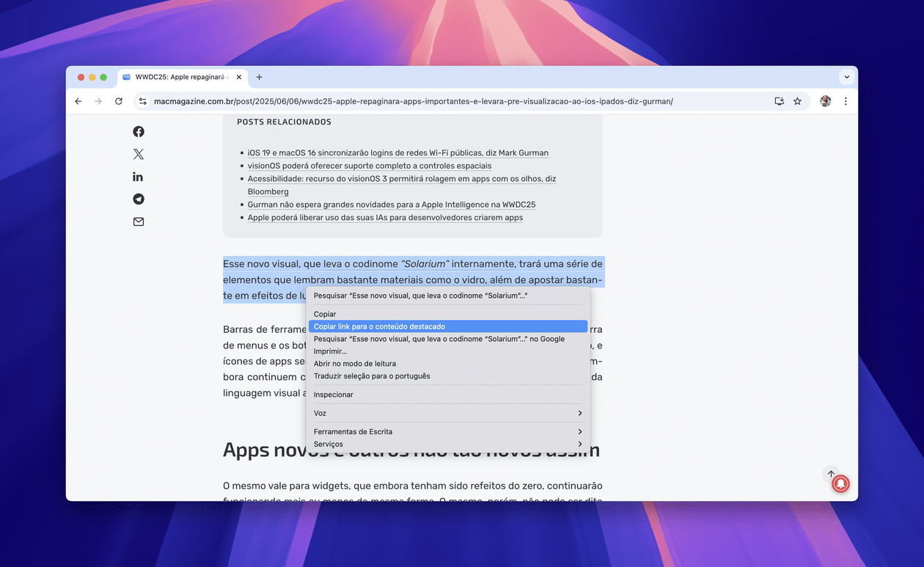Image resolution: width=924 pixels, height=567 pixels.
Task: Open Gurman Apple Intelligence WWDC25 link
Action: pyautogui.click(x=392, y=205)
